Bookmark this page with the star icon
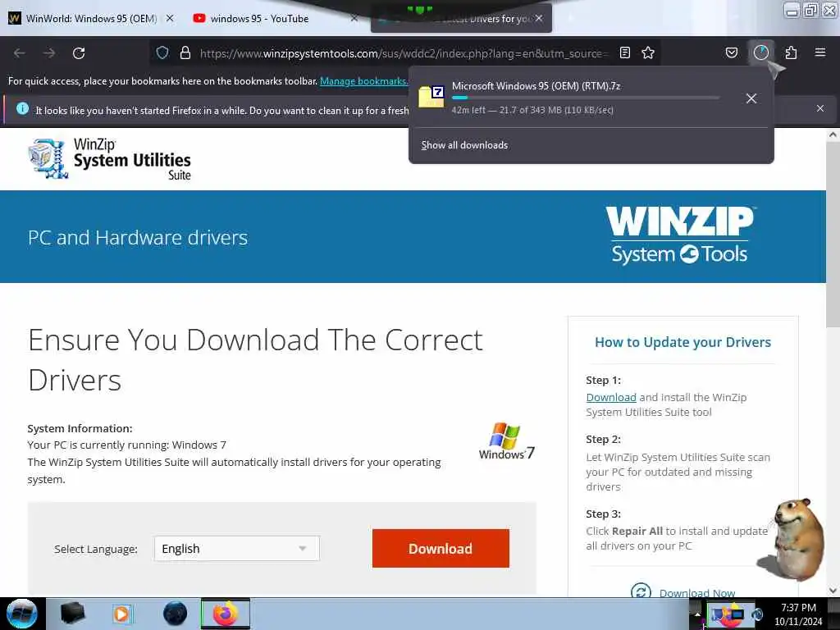Viewport: 840px width, 630px height. pyautogui.click(x=648, y=52)
